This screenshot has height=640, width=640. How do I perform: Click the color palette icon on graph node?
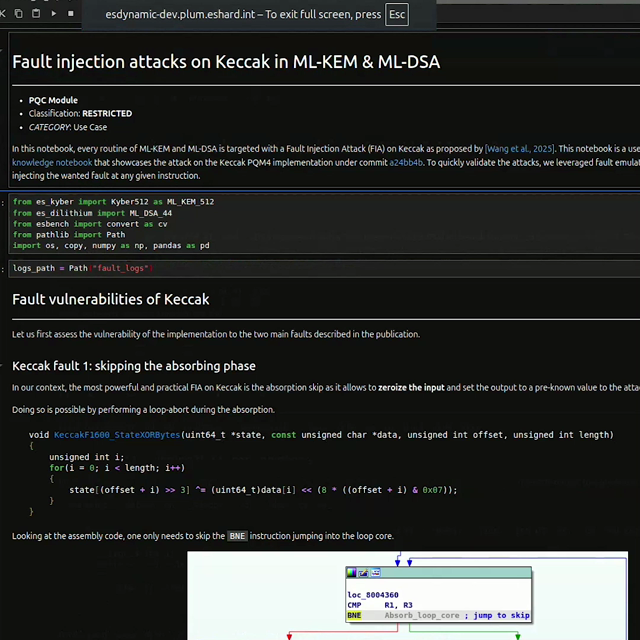click(351, 573)
